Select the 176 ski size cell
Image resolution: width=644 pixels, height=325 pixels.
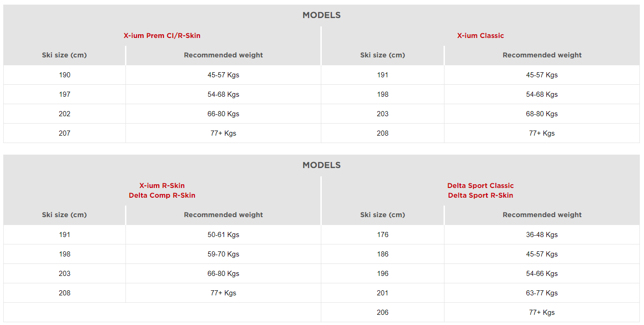coord(383,235)
